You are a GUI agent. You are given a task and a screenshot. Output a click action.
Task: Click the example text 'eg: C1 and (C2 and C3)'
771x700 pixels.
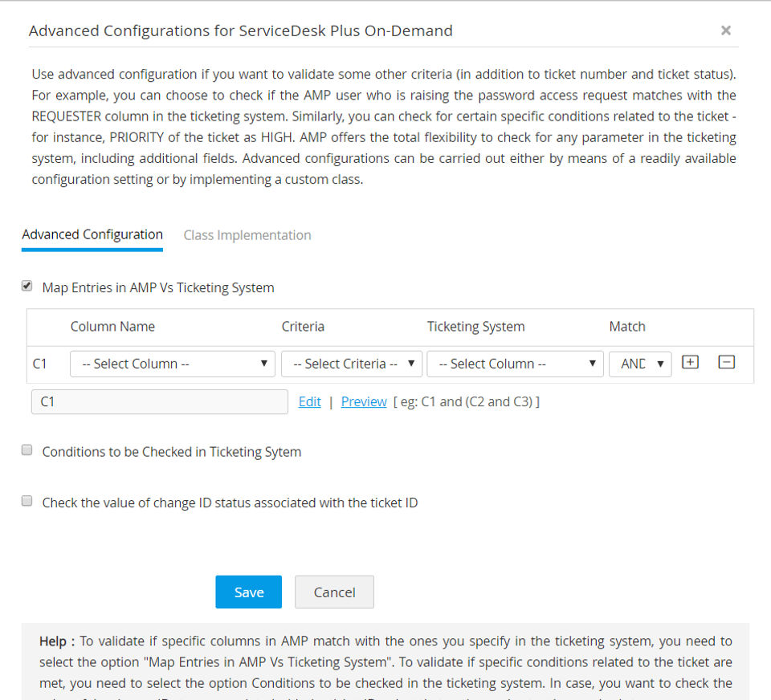click(x=466, y=401)
